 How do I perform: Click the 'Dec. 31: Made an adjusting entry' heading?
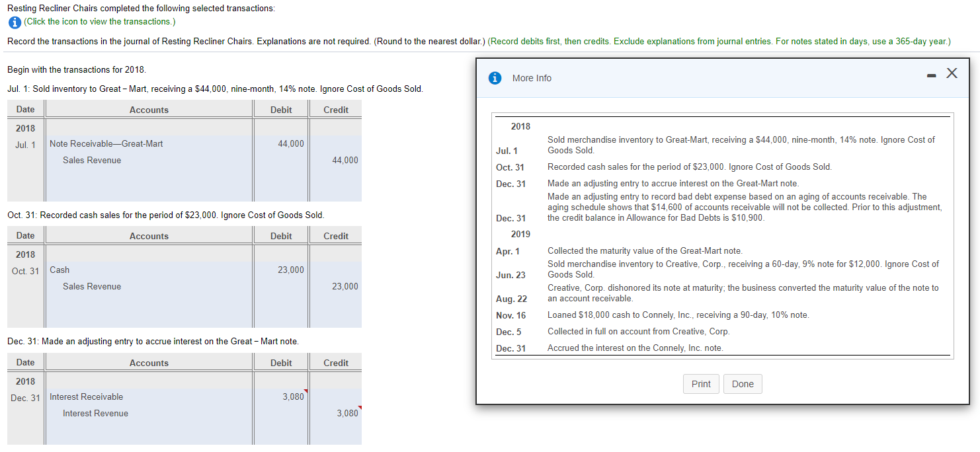153,341
